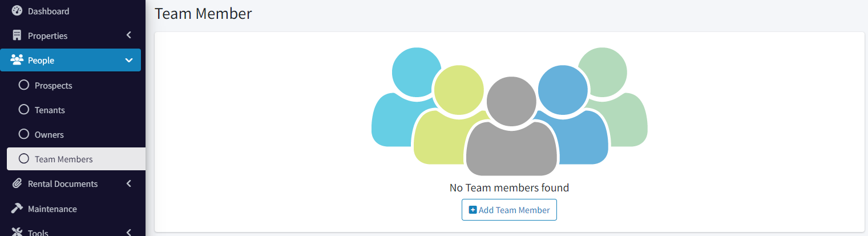The width and height of the screenshot is (868, 236).
Task: Select the Owners circle marker
Action: 23,134
